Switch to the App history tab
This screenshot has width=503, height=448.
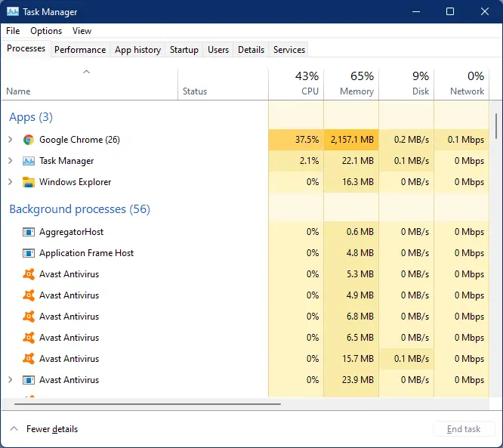pyautogui.click(x=137, y=50)
